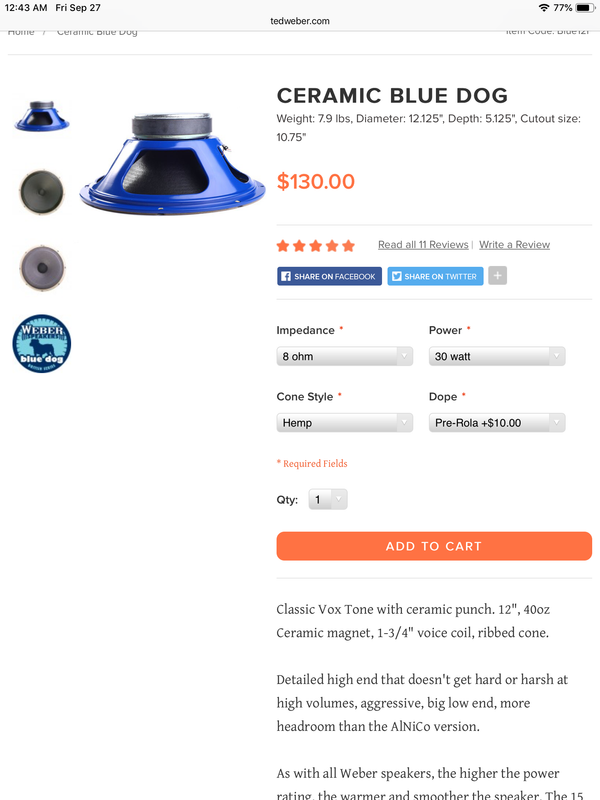Click the Twitter bird icon in share button

pyautogui.click(x=396, y=276)
